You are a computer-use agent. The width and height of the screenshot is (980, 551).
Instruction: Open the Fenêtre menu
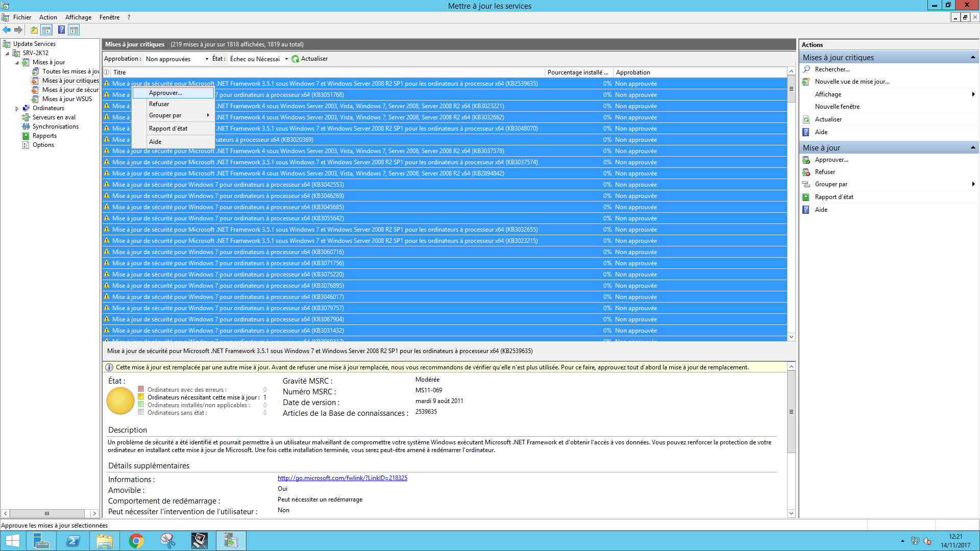coord(109,17)
